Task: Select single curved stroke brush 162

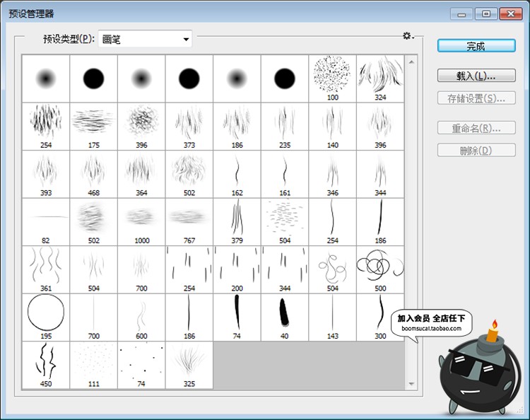Action: (x=237, y=174)
